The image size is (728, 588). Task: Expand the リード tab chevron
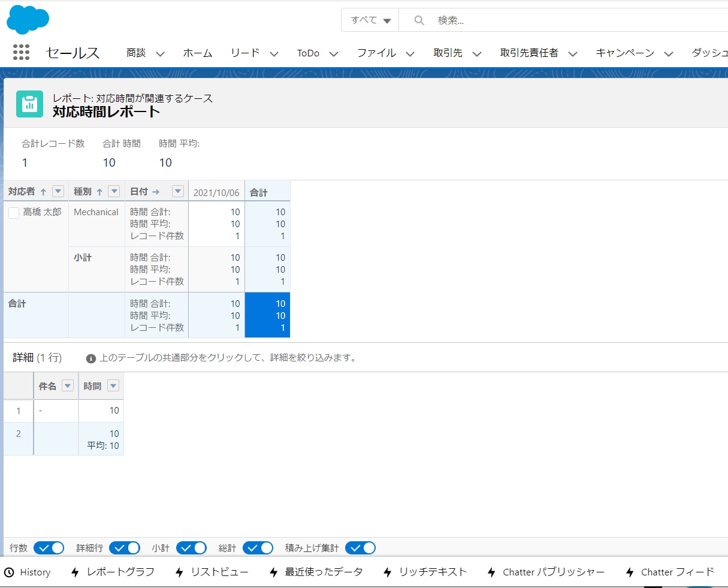(x=274, y=53)
